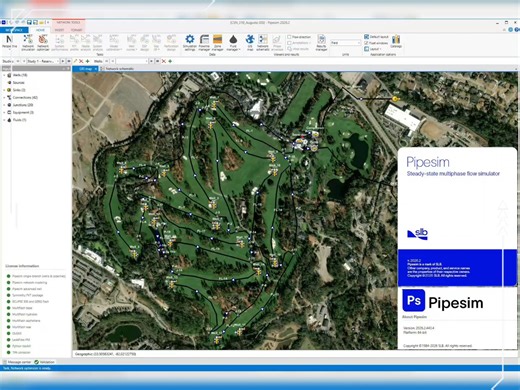Open the GIS map viewer
The height and width of the screenshot is (390, 520).
250,43
